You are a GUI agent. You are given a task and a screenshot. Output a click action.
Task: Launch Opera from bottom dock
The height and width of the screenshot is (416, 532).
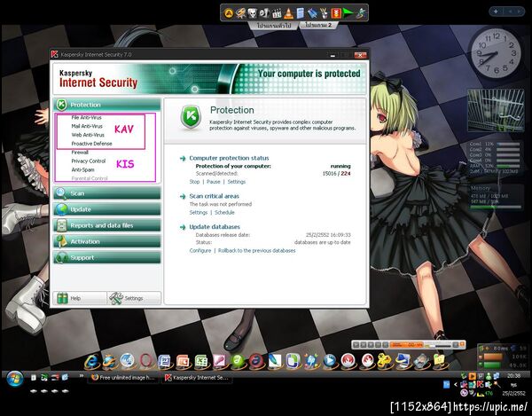click(146, 361)
